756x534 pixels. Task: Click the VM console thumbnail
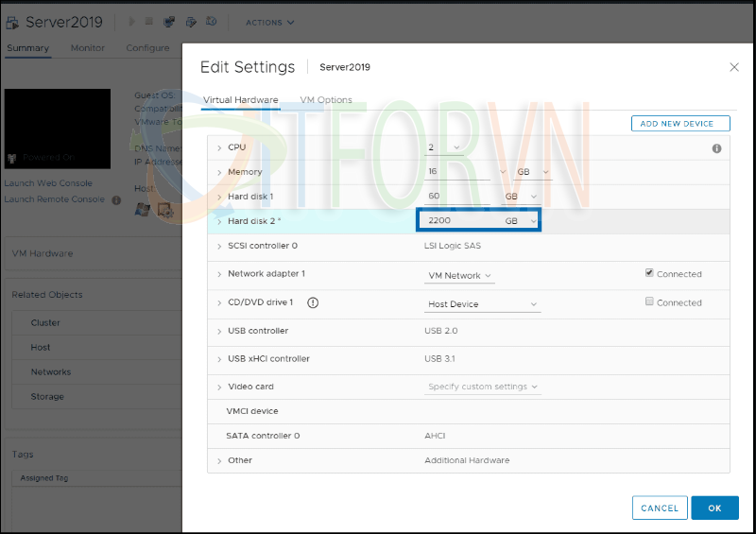[x=58, y=129]
